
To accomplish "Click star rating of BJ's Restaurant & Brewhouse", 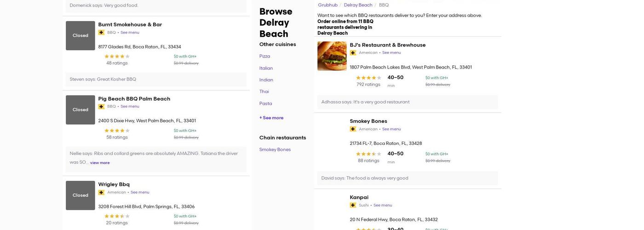I will click(x=368, y=78).
